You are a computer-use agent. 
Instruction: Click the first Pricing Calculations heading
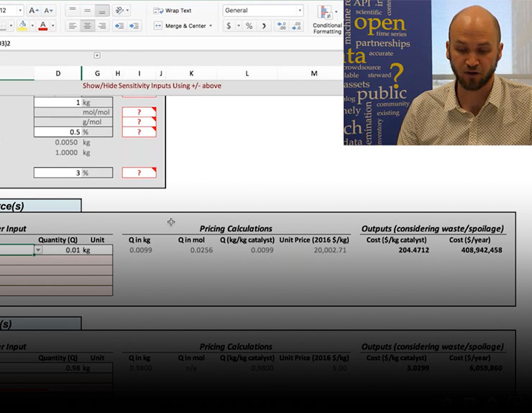click(x=236, y=229)
